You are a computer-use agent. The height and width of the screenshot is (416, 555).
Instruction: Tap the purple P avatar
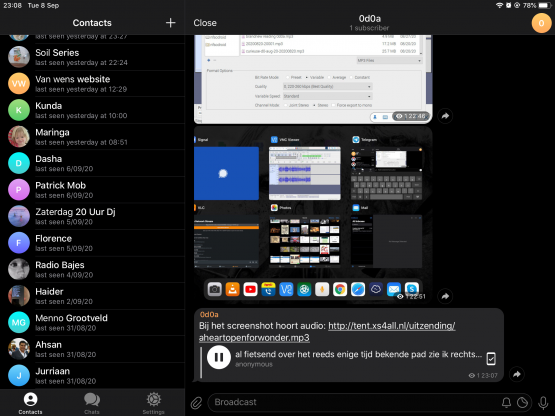click(19, 190)
